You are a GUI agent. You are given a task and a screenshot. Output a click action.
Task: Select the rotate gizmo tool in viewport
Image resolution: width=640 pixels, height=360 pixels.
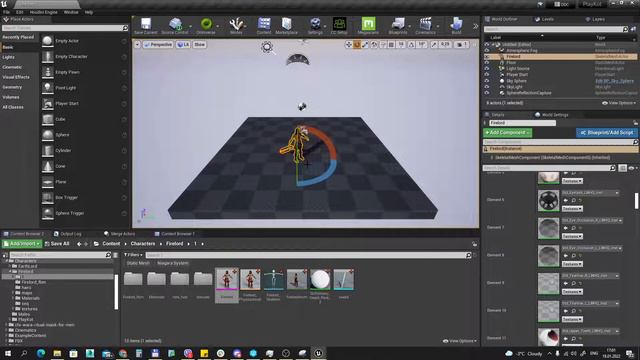[x=357, y=44]
